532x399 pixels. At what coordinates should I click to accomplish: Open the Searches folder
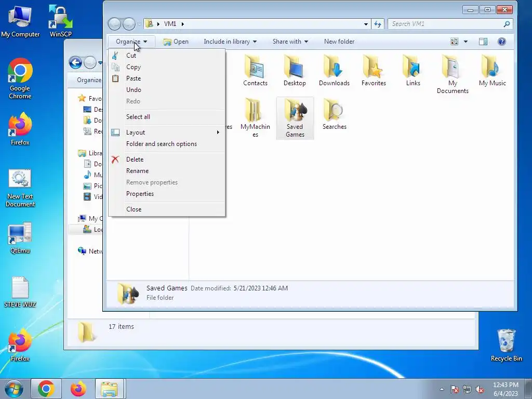[334, 114]
